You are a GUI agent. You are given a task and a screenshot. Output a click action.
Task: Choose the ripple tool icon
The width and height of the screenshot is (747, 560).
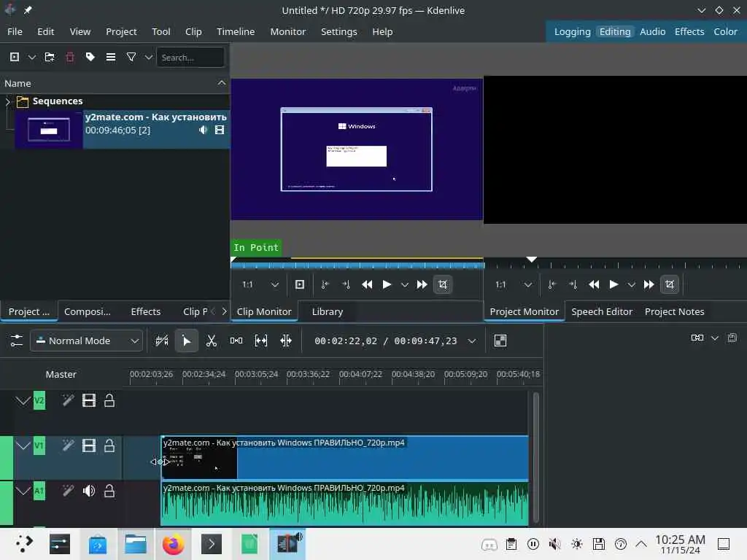click(286, 341)
